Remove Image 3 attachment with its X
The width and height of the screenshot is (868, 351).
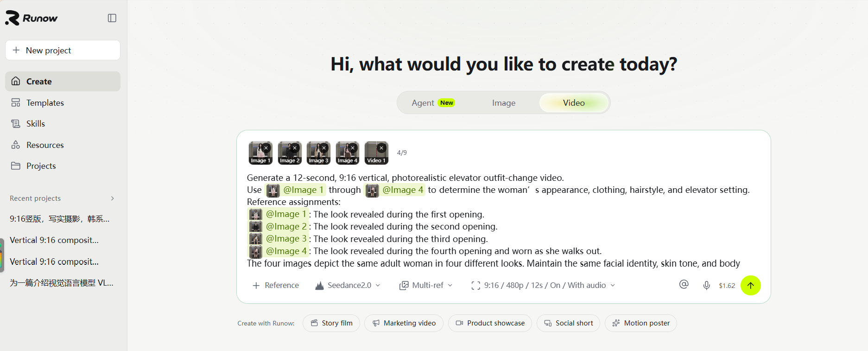324,148
